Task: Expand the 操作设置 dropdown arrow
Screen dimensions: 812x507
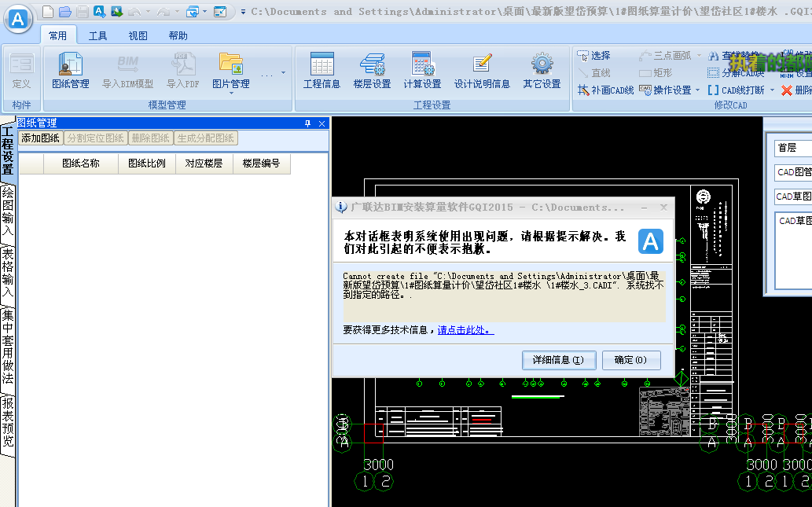Action: coord(697,90)
